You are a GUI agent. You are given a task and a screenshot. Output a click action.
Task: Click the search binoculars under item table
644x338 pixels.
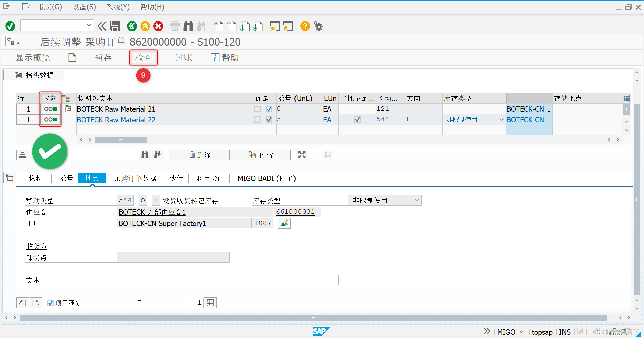pyautogui.click(x=145, y=155)
